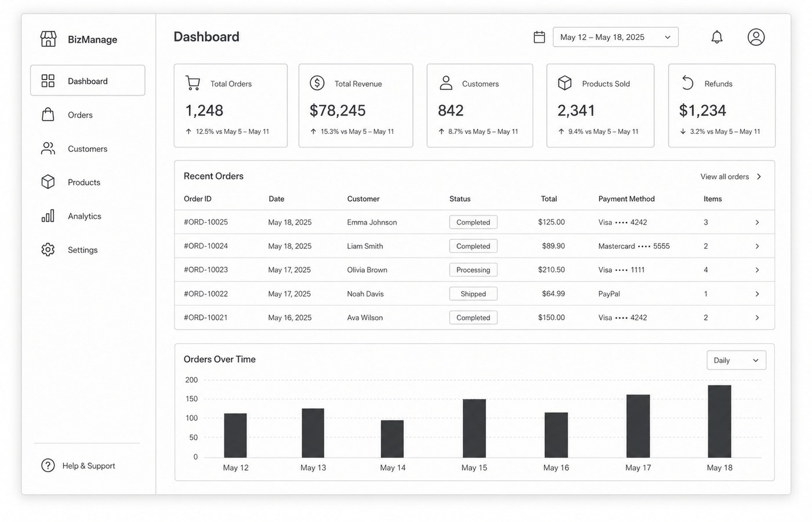This screenshot has height=522, width=812.
Task: Click the May 18 bar in chart
Action: coord(720,421)
